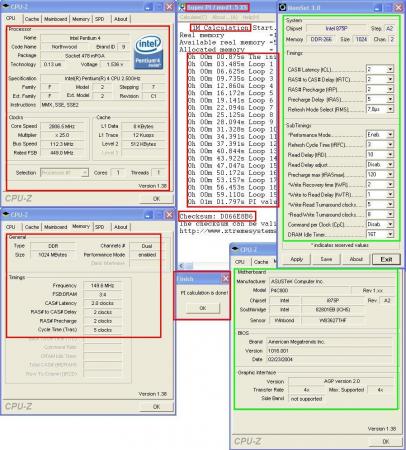406x450 pixels.
Task: Click the Exit button in MemSet
Action: pos(386,259)
